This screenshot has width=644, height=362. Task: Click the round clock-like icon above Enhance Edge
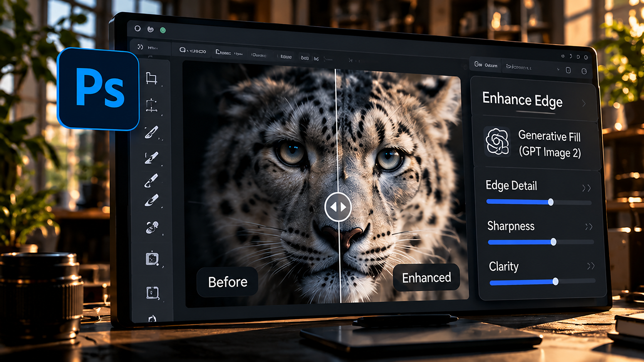click(584, 71)
